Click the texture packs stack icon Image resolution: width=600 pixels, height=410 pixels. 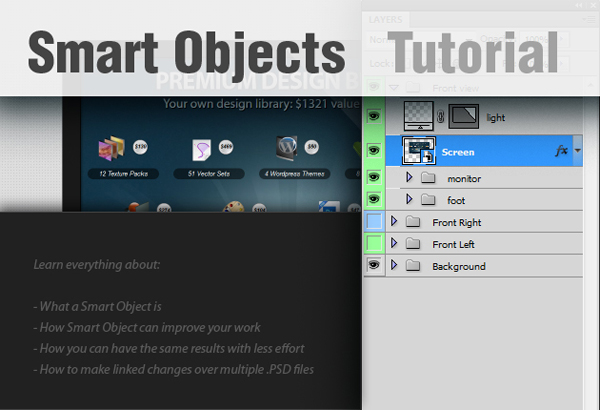click(x=112, y=148)
